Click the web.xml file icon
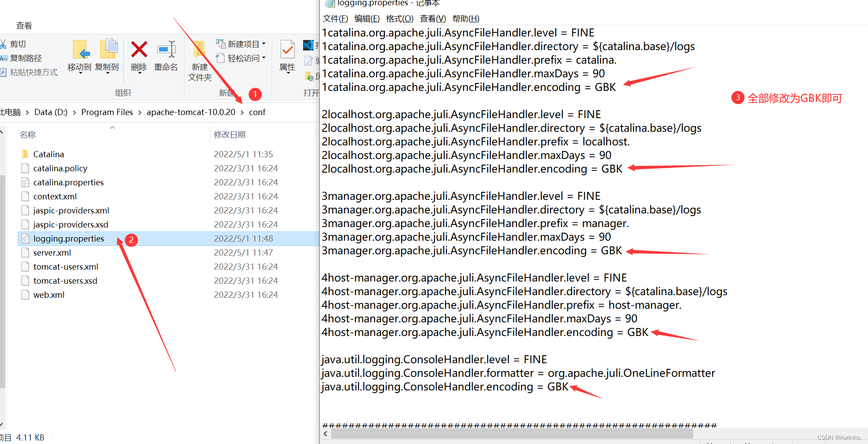868x444 pixels. 25,295
